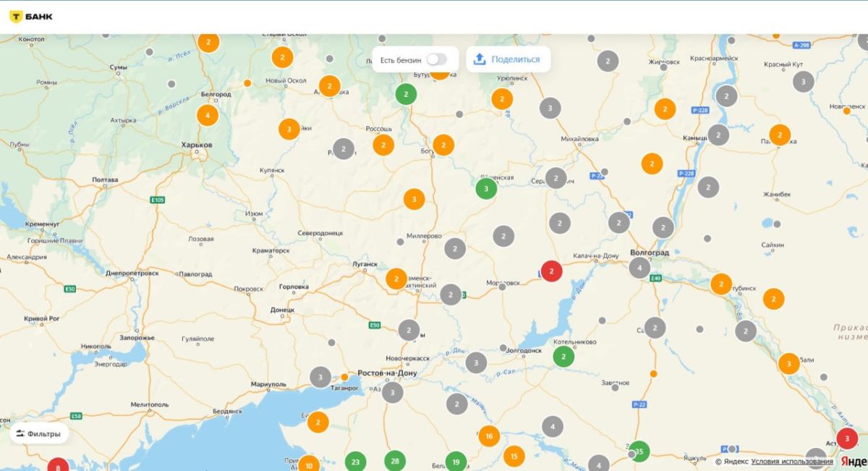
Task: Select orange cluster 2 near Ейск
Action: (318, 422)
